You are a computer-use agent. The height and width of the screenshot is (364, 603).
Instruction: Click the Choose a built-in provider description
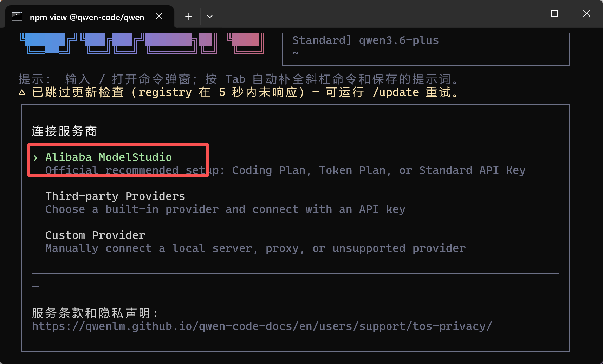point(225,209)
